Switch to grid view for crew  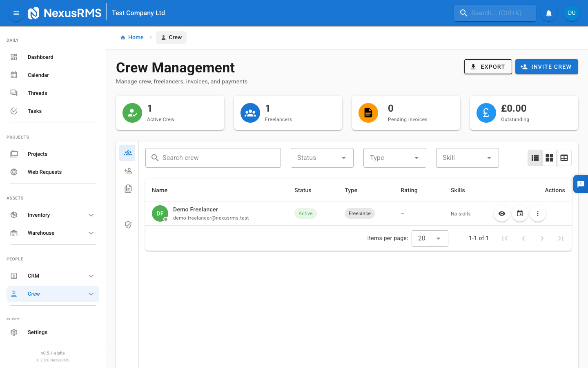pyautogui.click(x=549, y=157)
